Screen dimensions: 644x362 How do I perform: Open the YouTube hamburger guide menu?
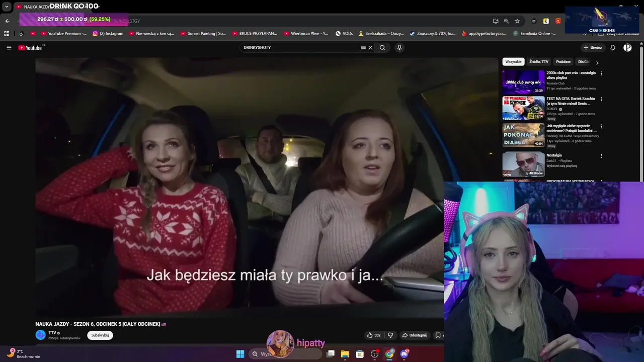(9, 48)
